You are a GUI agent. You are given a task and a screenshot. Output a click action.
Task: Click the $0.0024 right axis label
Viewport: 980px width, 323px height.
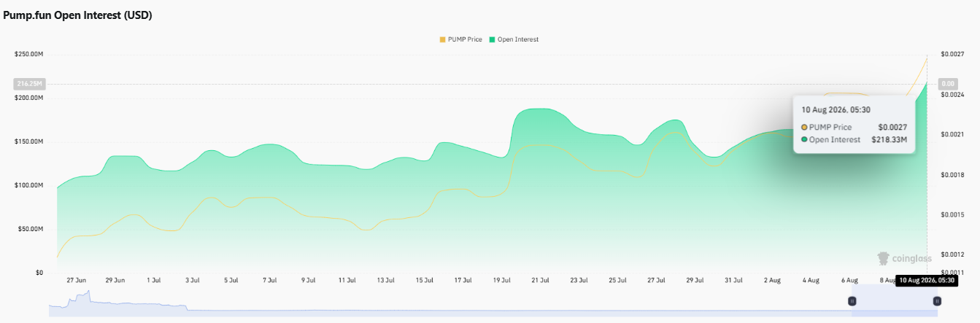[953, 95]
